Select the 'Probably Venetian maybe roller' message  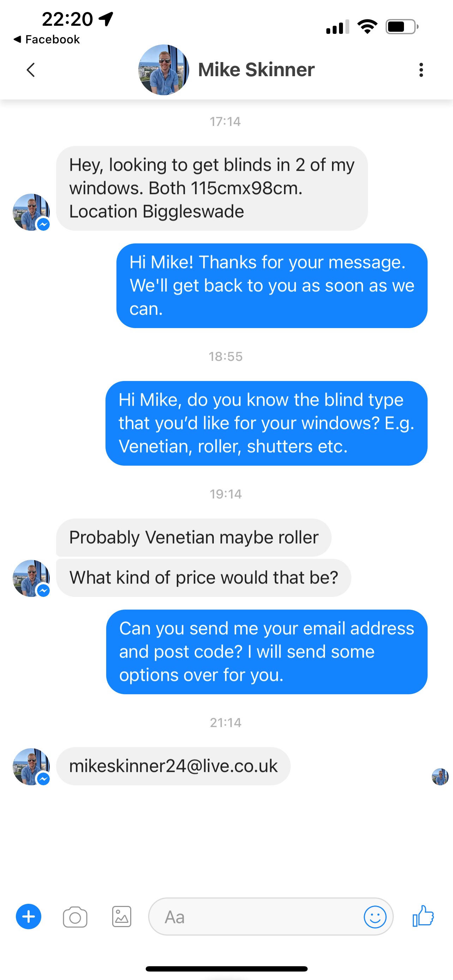194,538
